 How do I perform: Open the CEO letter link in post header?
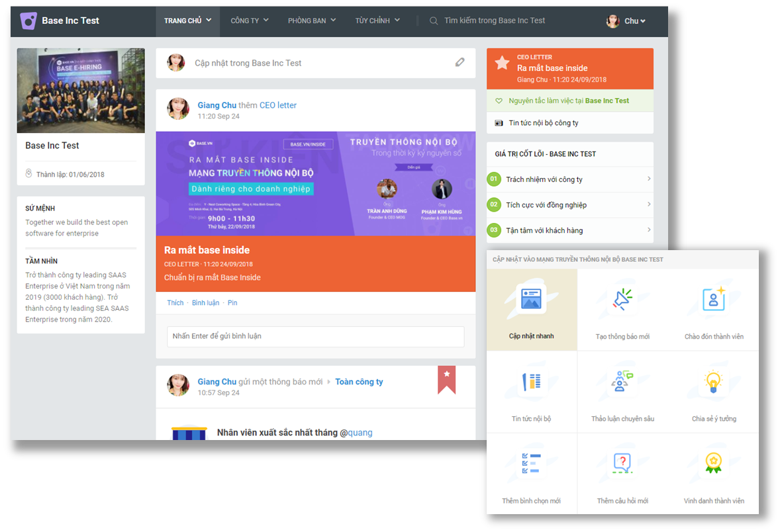point(277,105)
